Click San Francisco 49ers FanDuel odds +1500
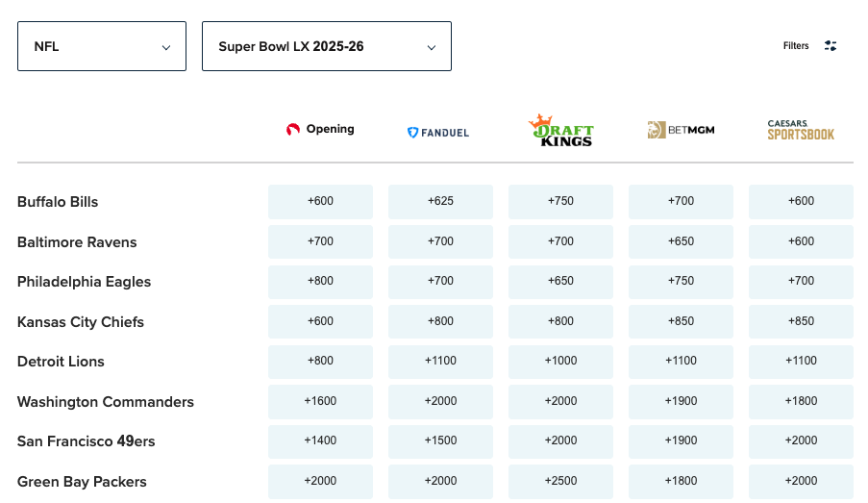 click(440, 441)
